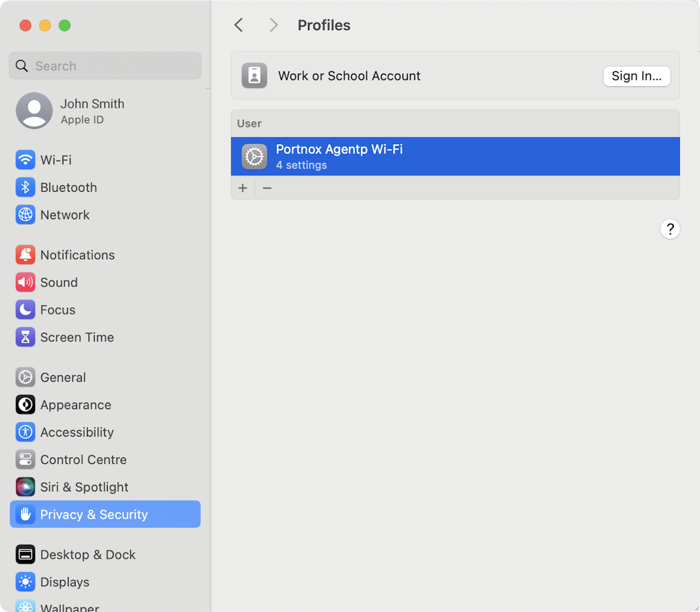
Task: Close the System Settings window
Action: (x=25, y=25)
